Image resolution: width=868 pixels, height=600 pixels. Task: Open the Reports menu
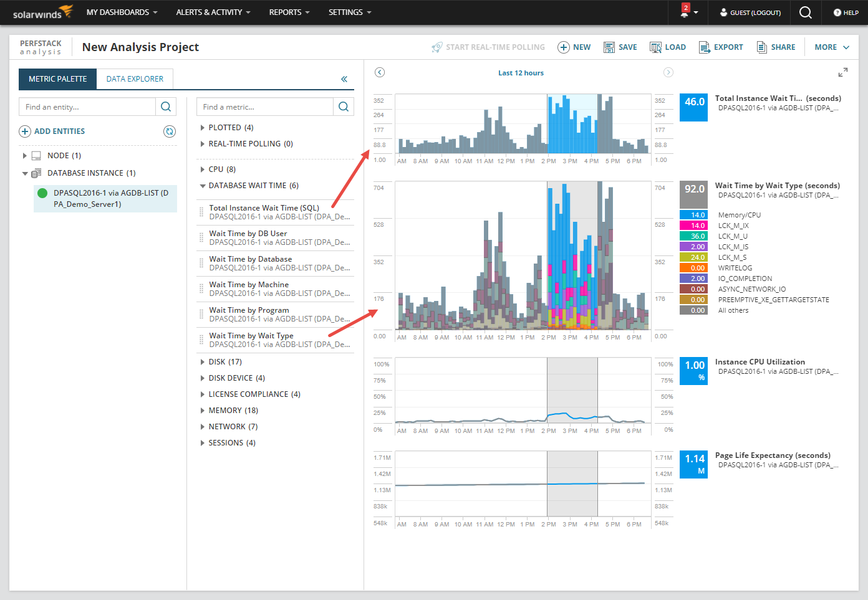(x=289, y=12)
